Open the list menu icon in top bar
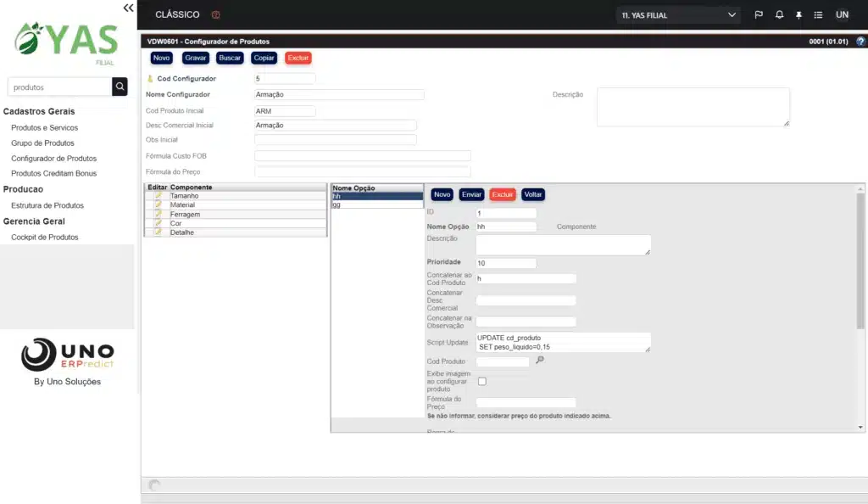The width and height of the screenshot is (868, 504). pos(818,15)
